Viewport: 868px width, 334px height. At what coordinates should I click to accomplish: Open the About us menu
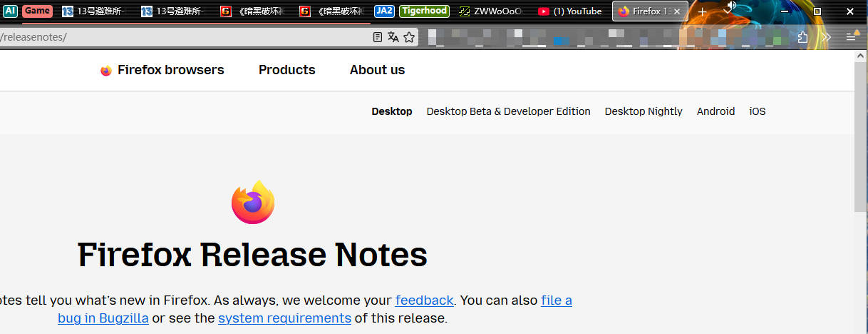pyautogui.click(x=377, y=70)
